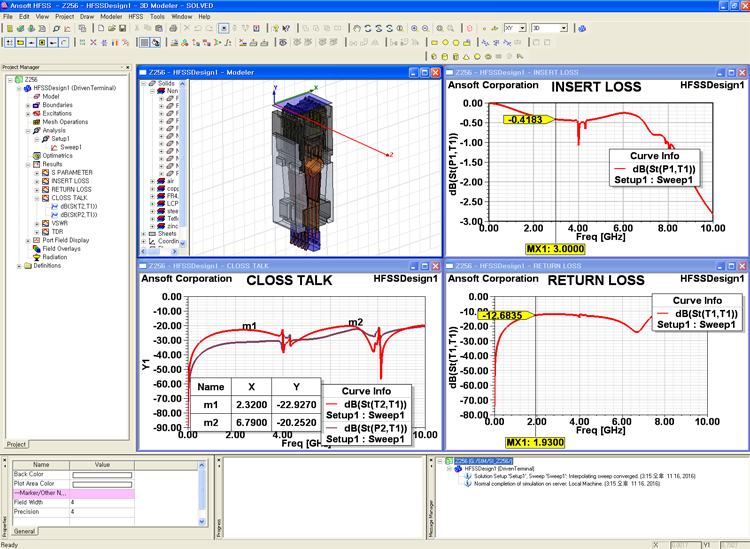Click the Zoom In magnifier icon
Viewport: 750px width, 549px height.
click(x=414, y=29)
